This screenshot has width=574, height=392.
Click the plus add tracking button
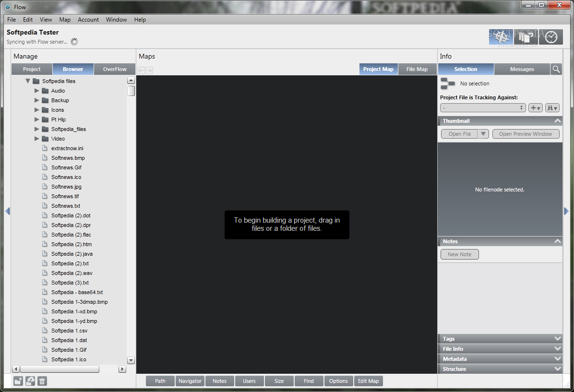click(536, 108)
